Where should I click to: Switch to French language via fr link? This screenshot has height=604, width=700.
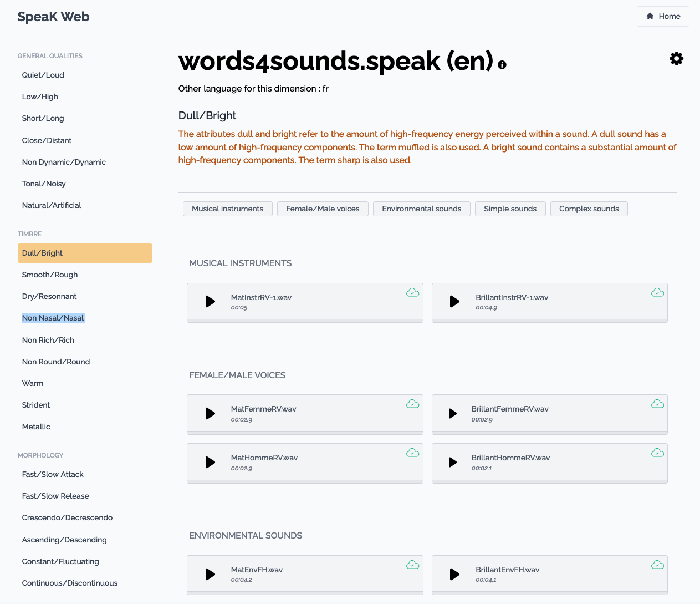(x=325, y=89)
